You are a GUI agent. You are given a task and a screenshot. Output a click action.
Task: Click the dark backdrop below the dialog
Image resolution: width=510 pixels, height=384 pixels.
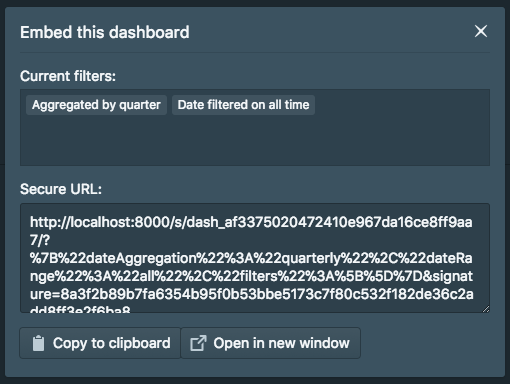255,381
